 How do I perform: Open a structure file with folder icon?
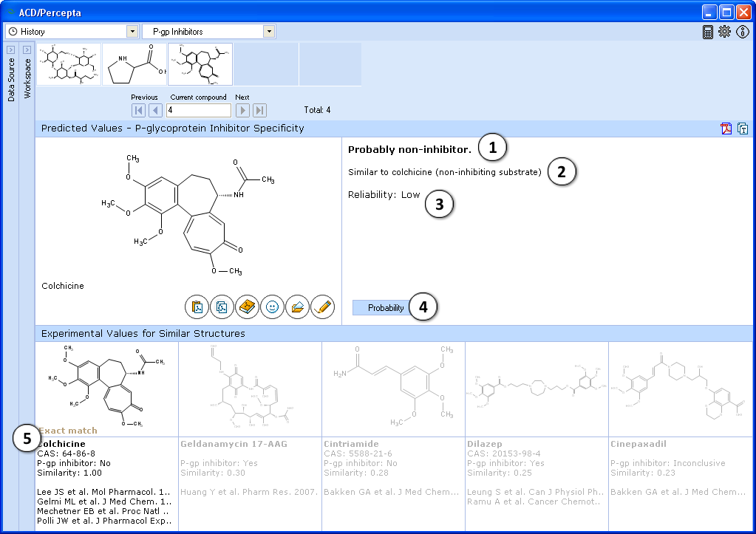[x=298, y=307]
